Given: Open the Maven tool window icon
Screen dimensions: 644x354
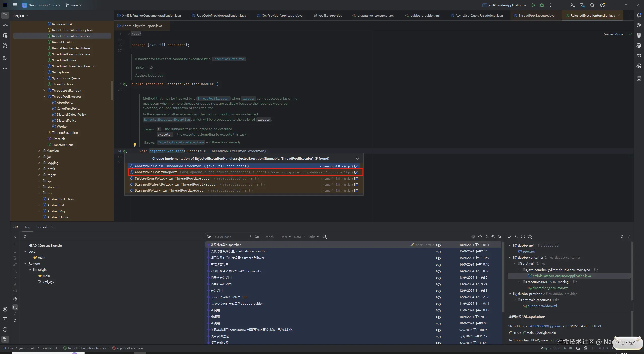Looking at the screenshot, I should coord(639,56).
